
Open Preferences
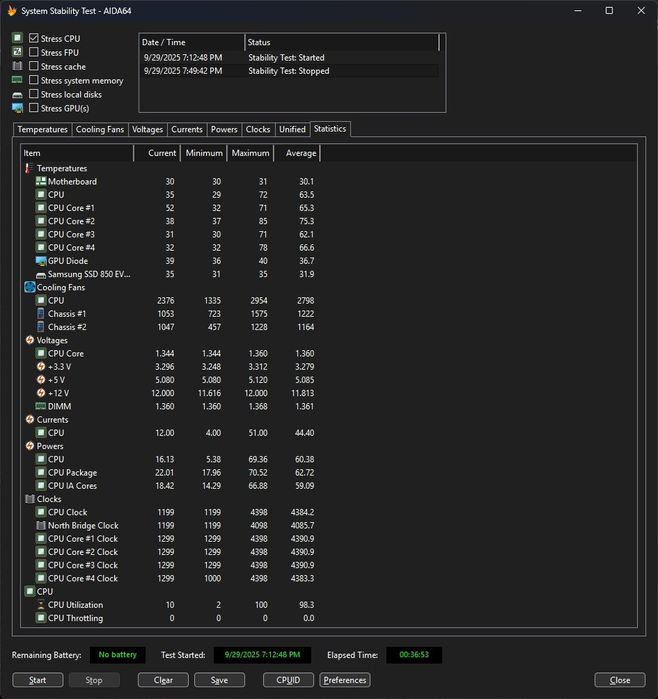tap(345, 680)
